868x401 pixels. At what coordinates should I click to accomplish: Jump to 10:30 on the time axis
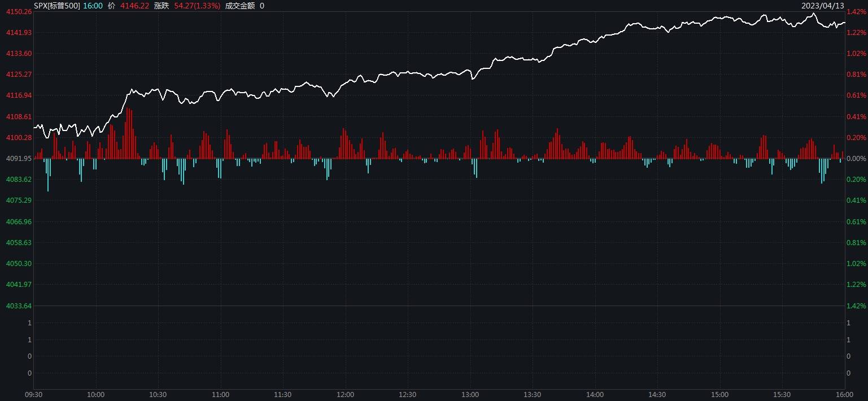[158, 395]
